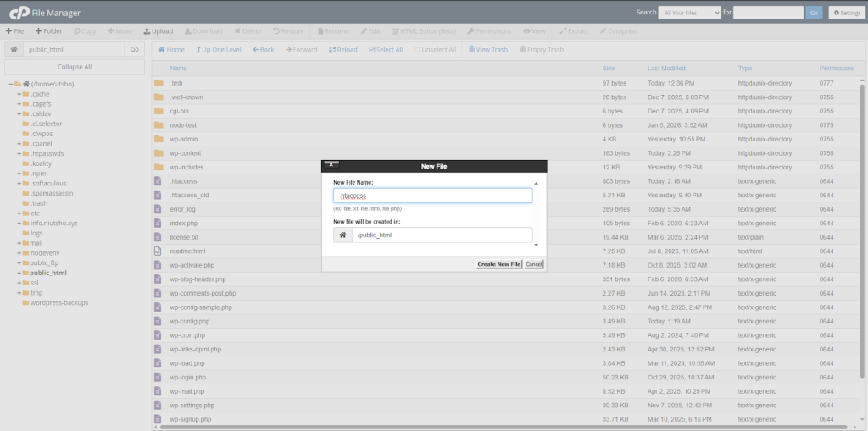The width and height of the screenshot is (868, 431).
Task: Expand the .cache folder in tree
Action: point(19,94)
